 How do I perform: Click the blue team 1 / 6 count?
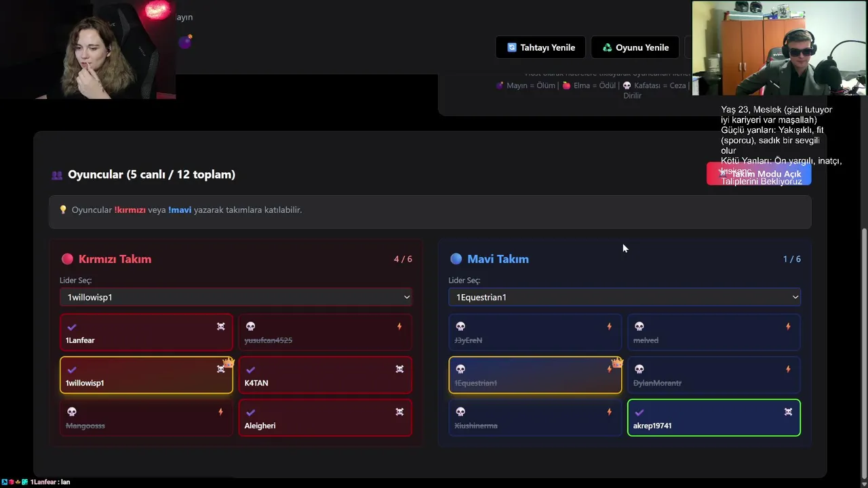791,259
